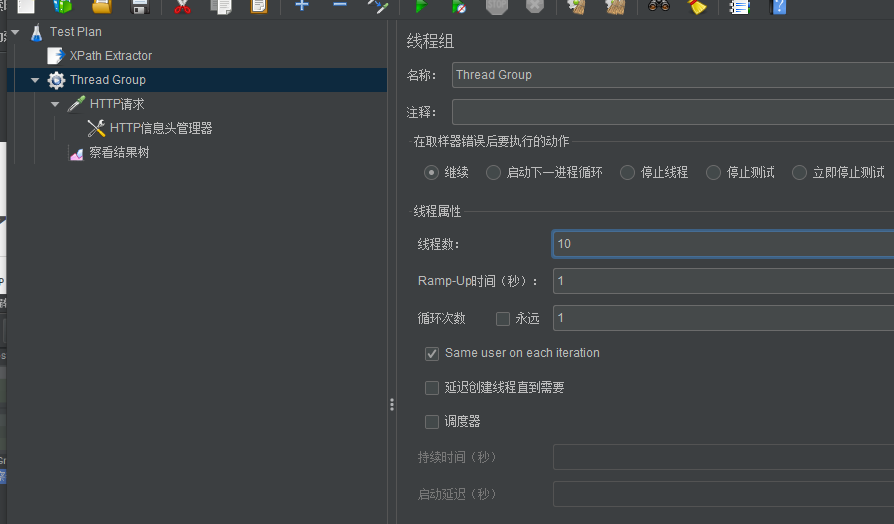
Task: Click the Copy toolbar icon
Action: (221, 6)
